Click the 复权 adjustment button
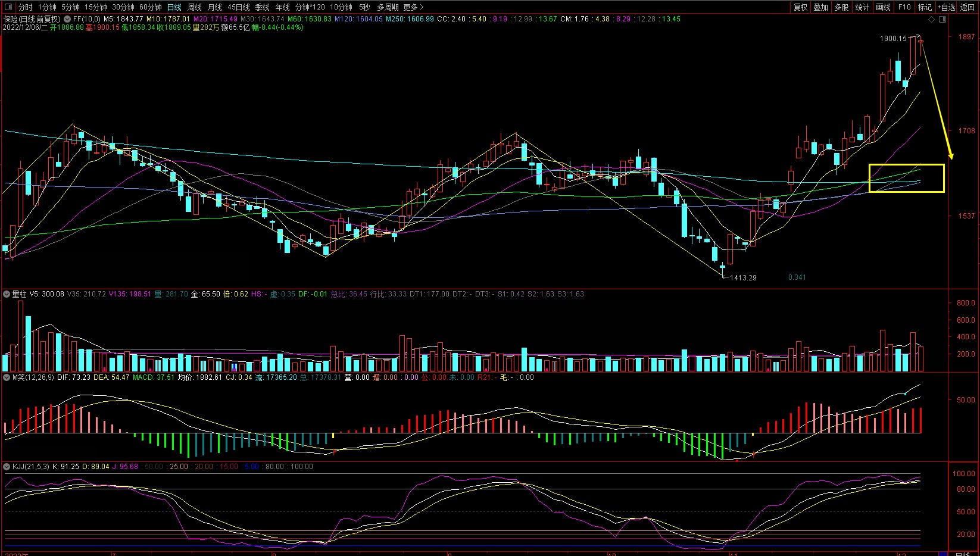 (x=800, y=7)
